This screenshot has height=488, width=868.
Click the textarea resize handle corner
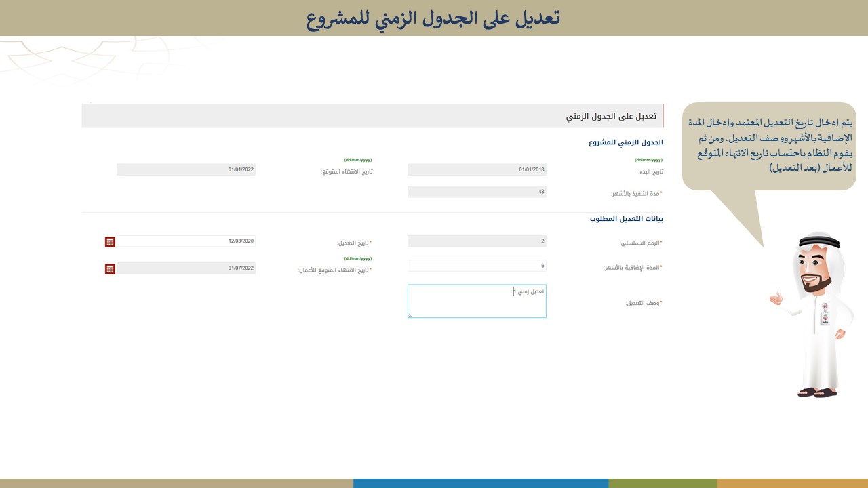(410, 315)
